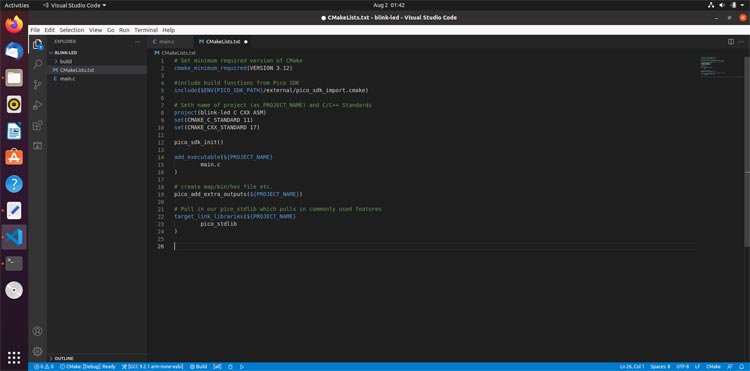Click the CMakeLists.txt breadcrumb

point(175,53)
